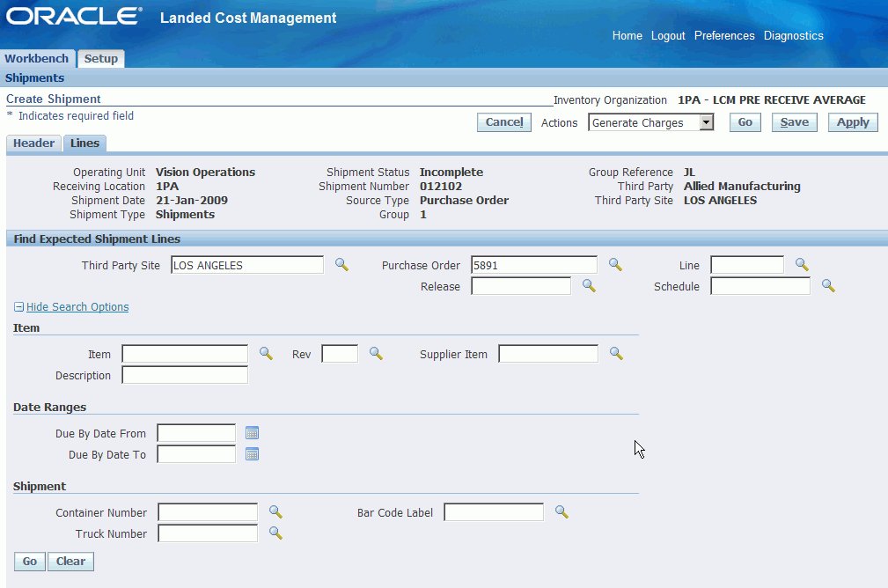Switch to the Setup tab
The width and height of the screenshot is (888, 588).
(x=101, y=58)
